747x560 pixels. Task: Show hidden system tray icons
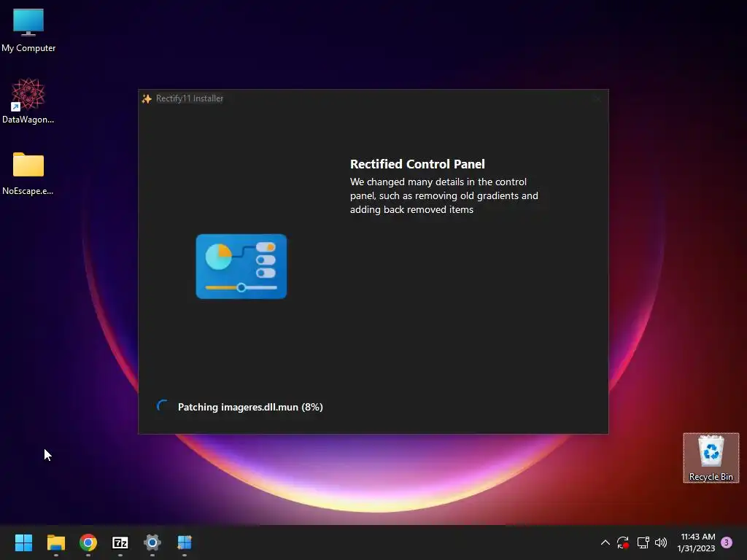605,542
